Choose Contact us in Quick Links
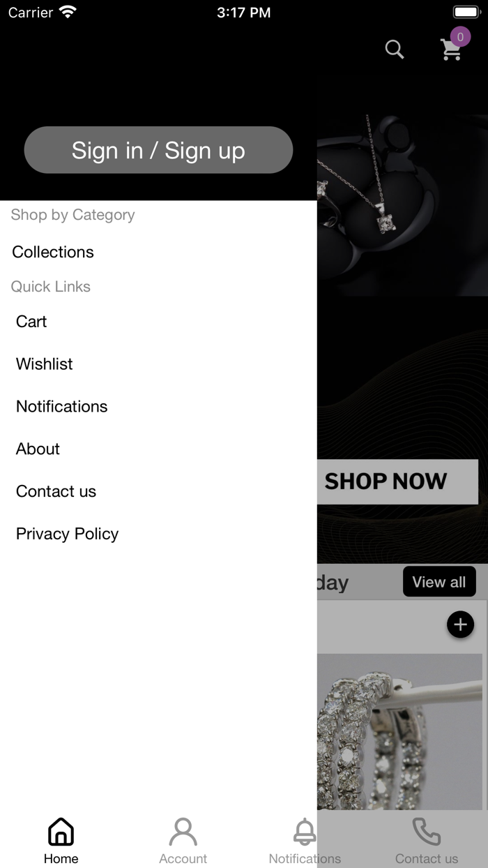The image size is (488, 868). pos(56,492)
